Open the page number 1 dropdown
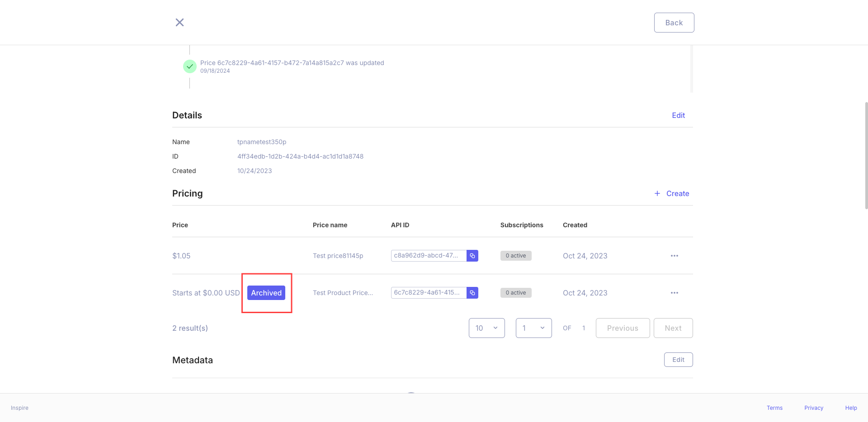 534,328
